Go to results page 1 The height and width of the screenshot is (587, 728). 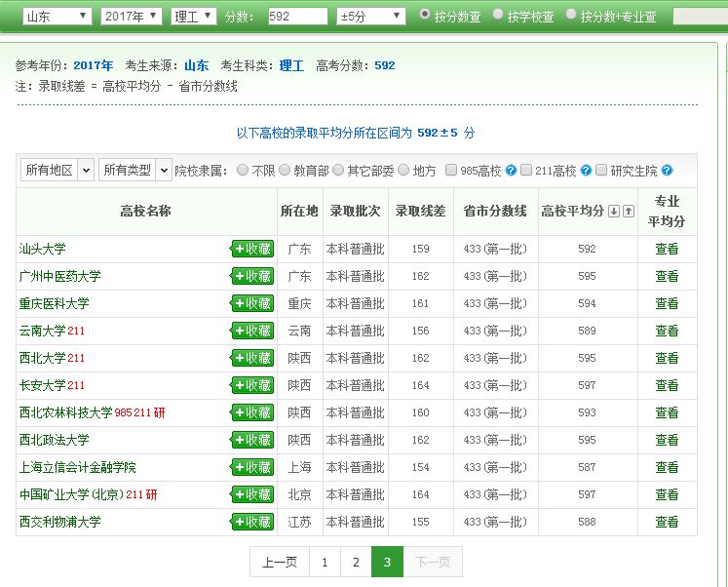point(325,562)
